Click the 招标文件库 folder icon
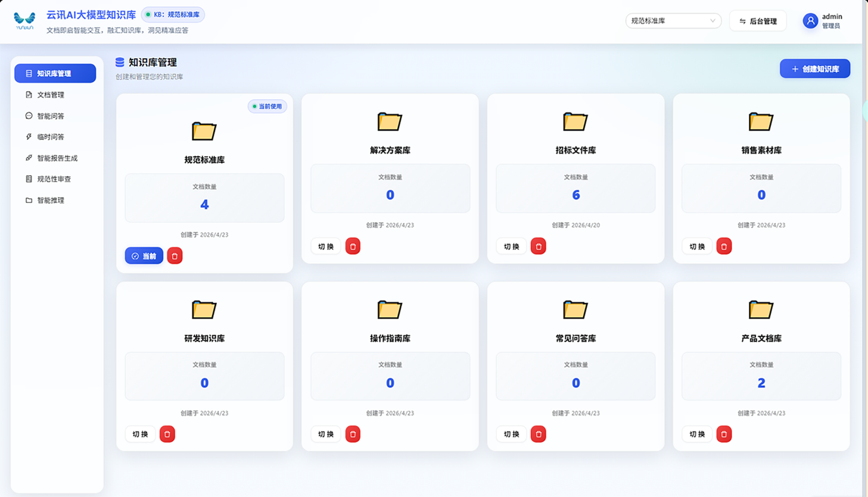The image size is (868, 497). tap(575, 121)
